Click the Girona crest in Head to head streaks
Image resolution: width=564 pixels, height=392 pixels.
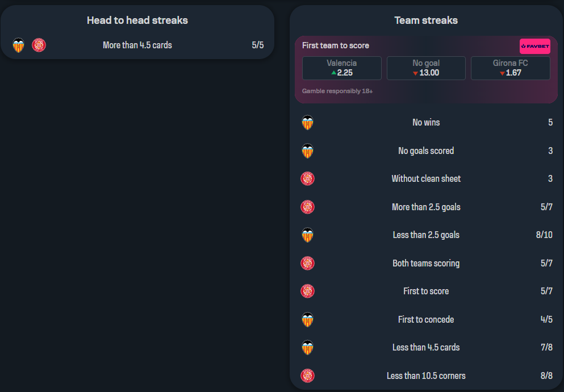point(39,45)
